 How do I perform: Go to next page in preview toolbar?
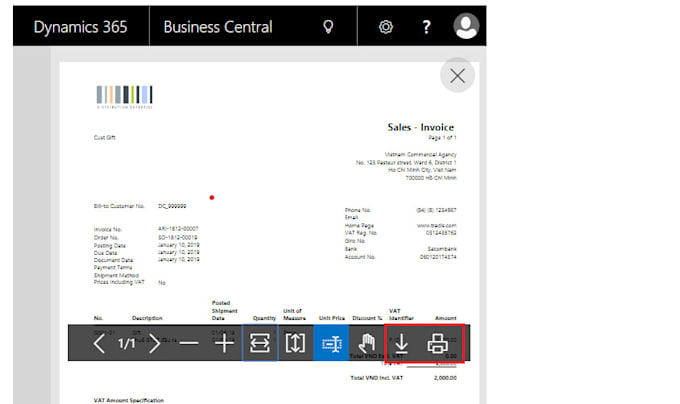(154, 343)
